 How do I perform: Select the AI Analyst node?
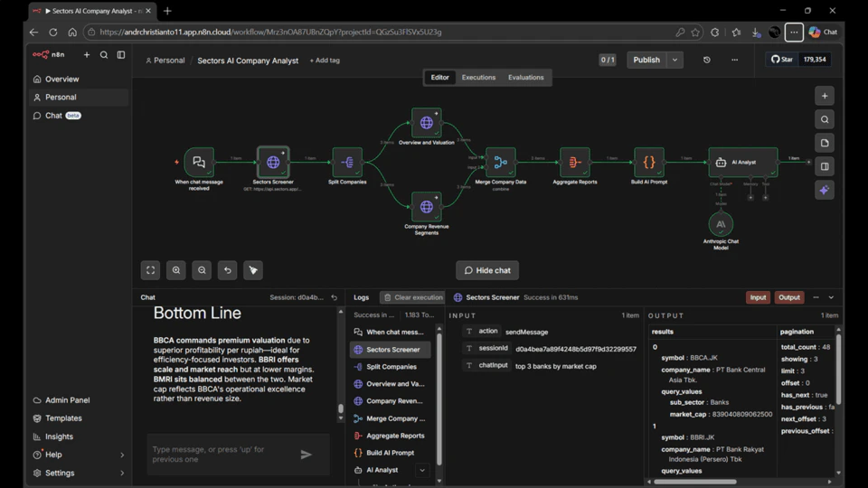743,162
